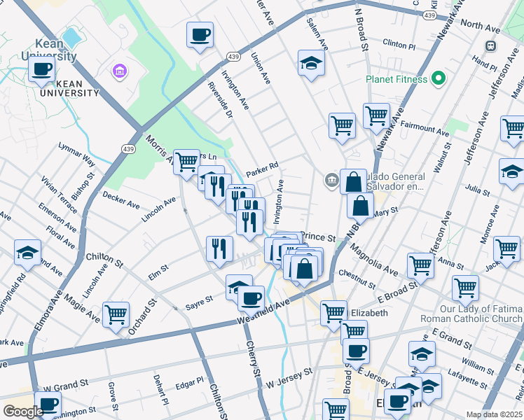Click the shopping cart marker near Monroe Ave

click(x=506, y=250)
